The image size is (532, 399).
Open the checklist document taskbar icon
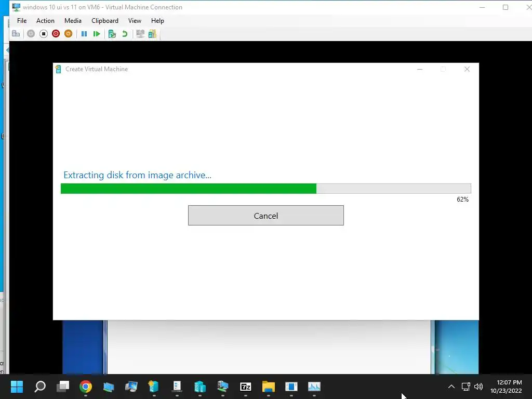[x=177, y=387]
